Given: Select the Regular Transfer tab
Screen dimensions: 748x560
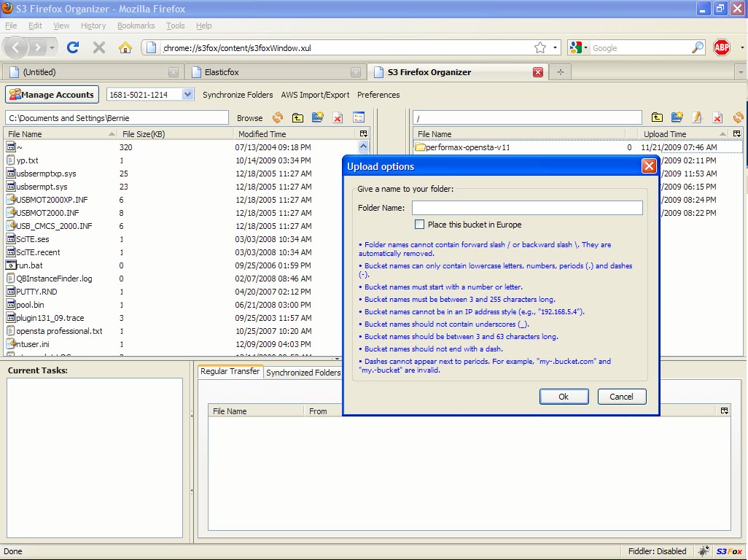Looking at the screenshot, I should [230, 371].
